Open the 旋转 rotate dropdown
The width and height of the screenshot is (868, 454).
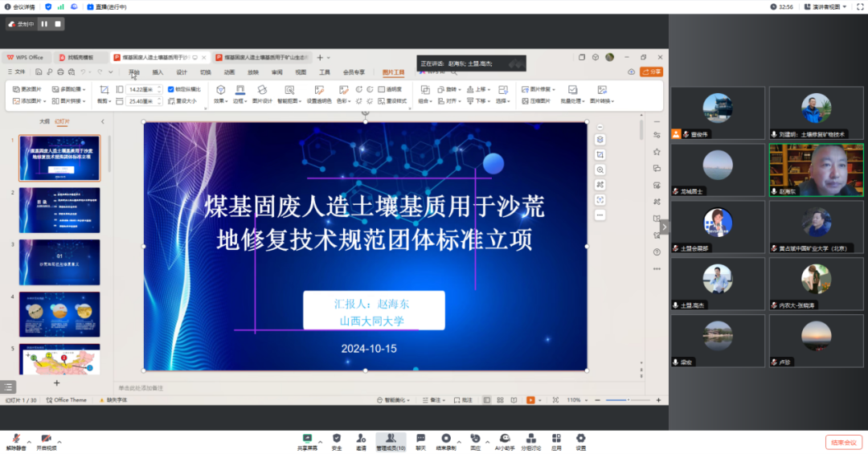click(x=448, y=89)
